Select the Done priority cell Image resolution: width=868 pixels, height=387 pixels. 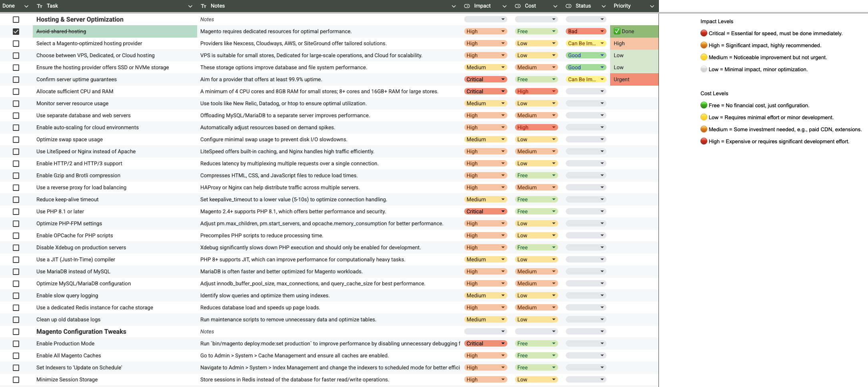[x=634, y=31]
